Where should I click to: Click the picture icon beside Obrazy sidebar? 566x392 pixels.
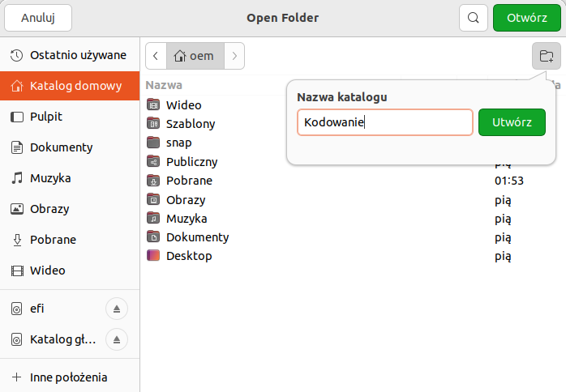[x=16, y=209]
